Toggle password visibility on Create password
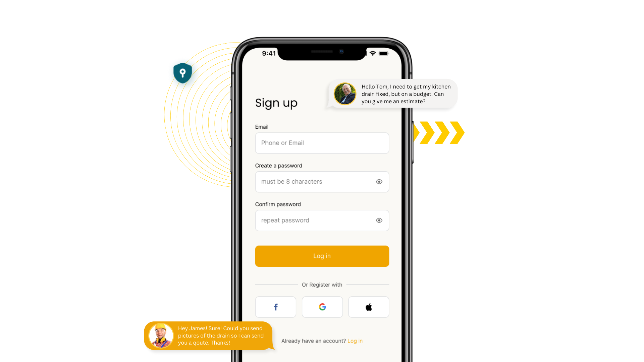Screen dimensions: 644x362 tap(379, 182)
